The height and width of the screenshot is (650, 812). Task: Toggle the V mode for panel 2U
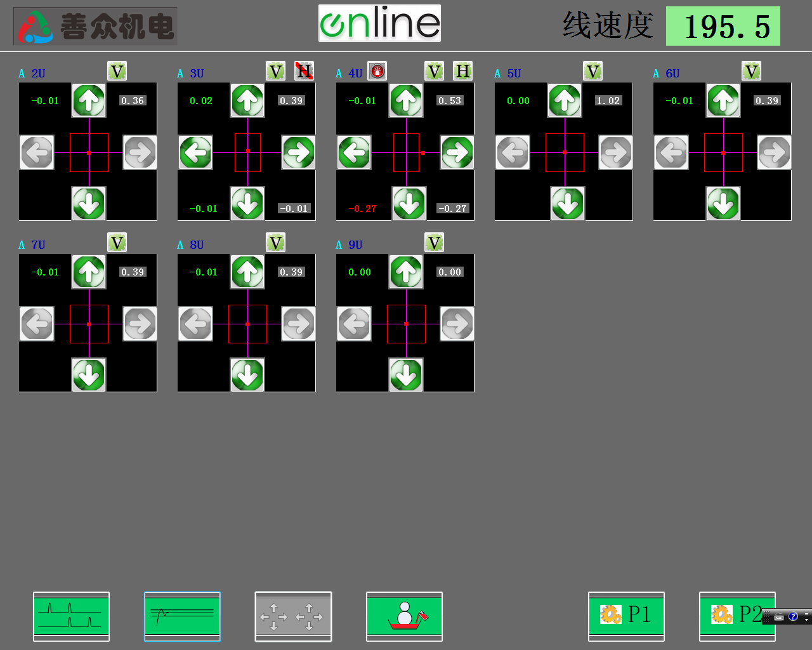click(x=117, y=71)
